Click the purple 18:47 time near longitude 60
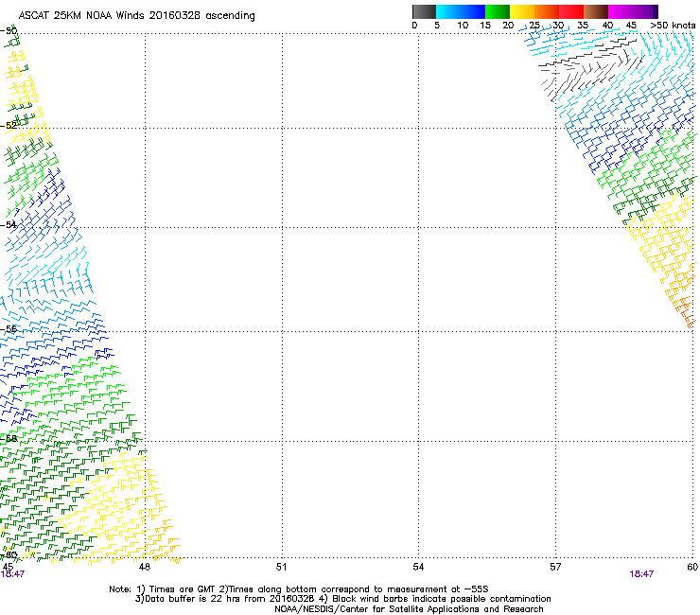700x615 pixels. (641, 574)
